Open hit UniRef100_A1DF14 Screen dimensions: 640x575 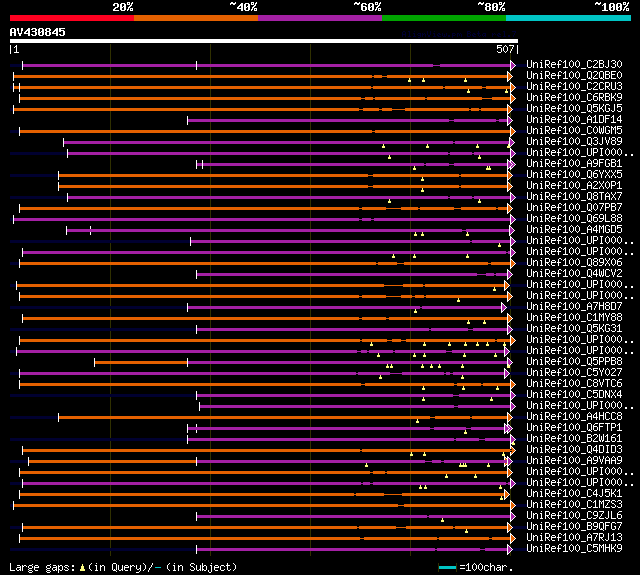tap(574, 120)
